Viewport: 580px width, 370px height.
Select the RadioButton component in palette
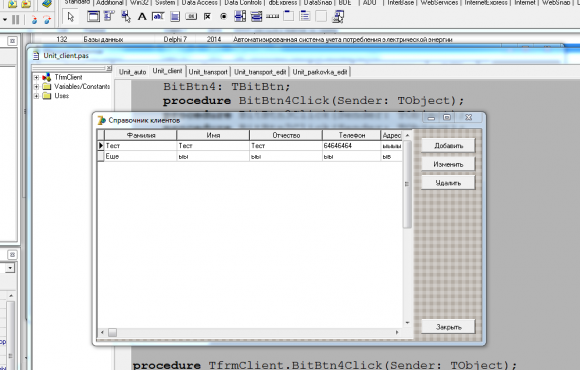(223, 17)
